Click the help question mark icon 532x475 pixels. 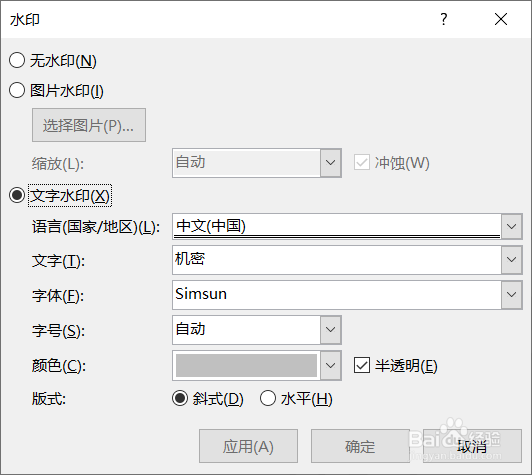coord(443,19)
